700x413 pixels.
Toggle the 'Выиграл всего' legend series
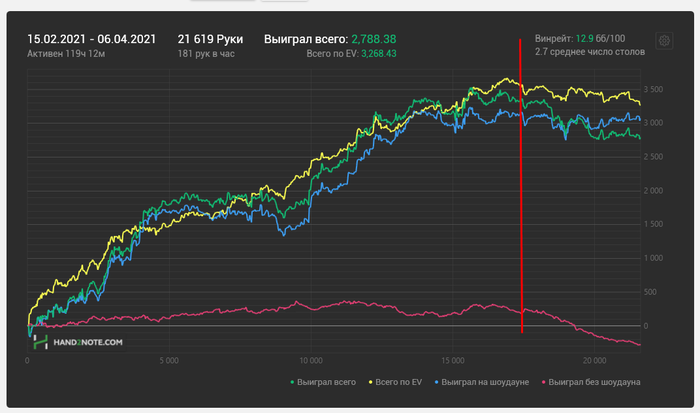click(x=323, y=382)
